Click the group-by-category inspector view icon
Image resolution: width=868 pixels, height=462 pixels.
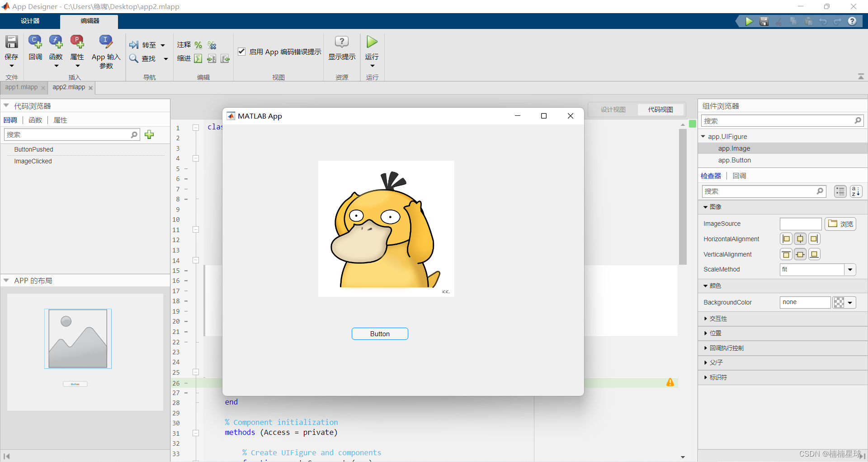[840, 191]
